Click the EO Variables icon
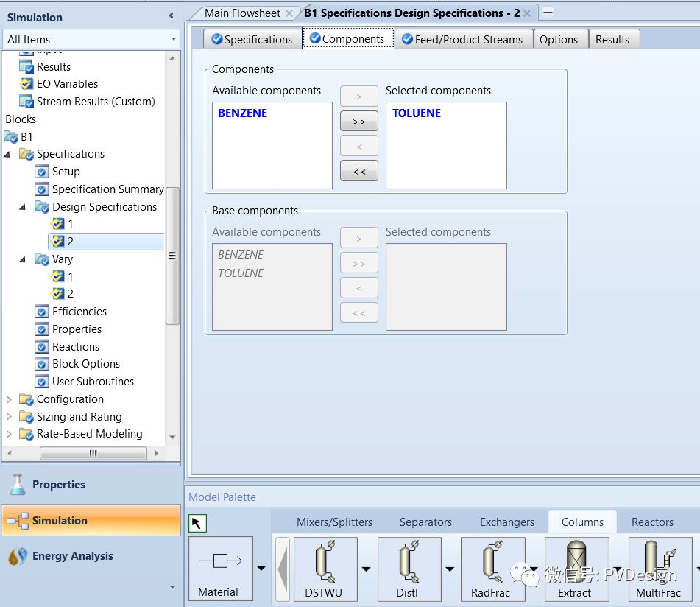Image resolution: width=700 pixels, height=607 pixels. [x=26, y=84]
